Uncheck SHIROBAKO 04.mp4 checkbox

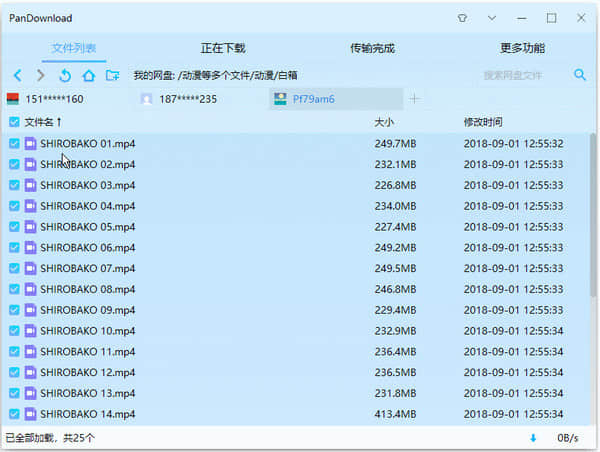[x=14, y=206]
